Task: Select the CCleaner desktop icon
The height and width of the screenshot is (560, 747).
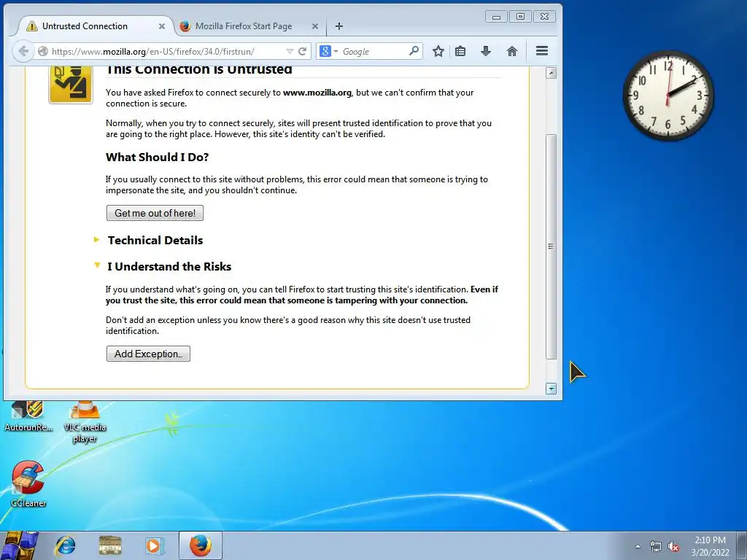Action: click(28, 483)
